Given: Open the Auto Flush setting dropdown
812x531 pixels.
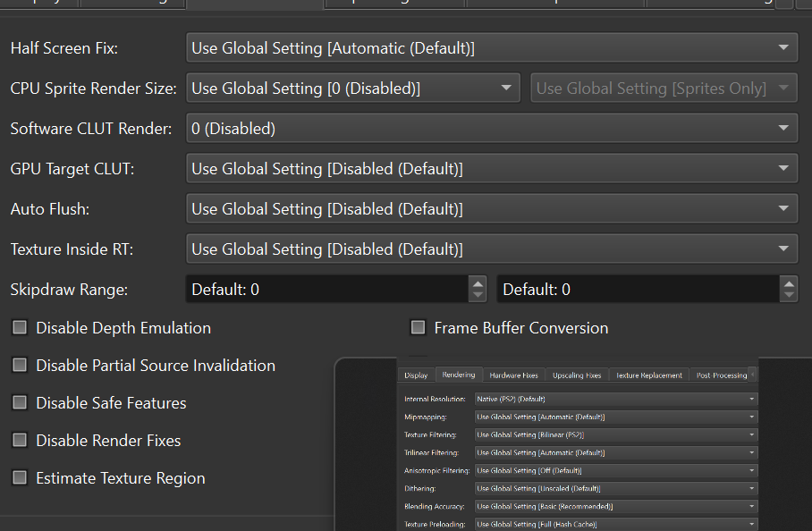Looking at the screenshot, I should coord(492,208).
